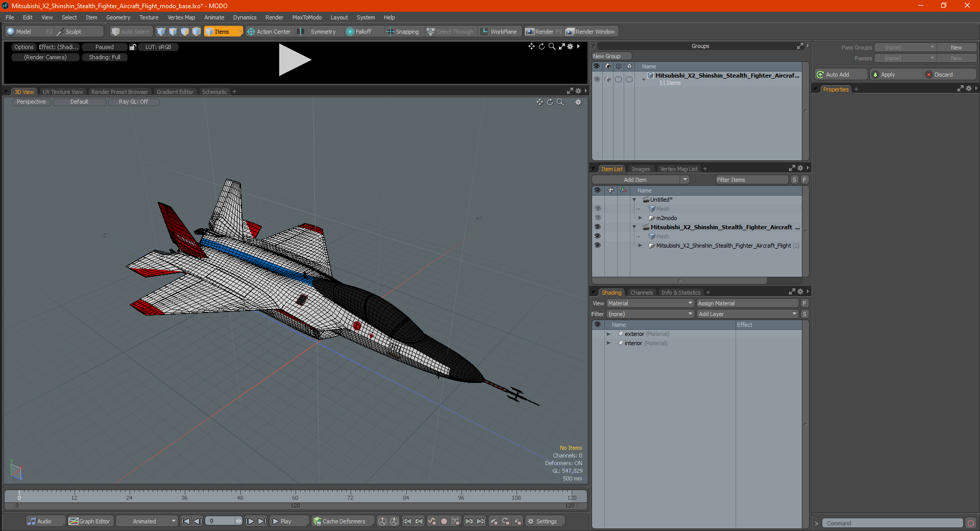Go to the first frame
This screenshot has height=531, width=980.
coord(186,521)
